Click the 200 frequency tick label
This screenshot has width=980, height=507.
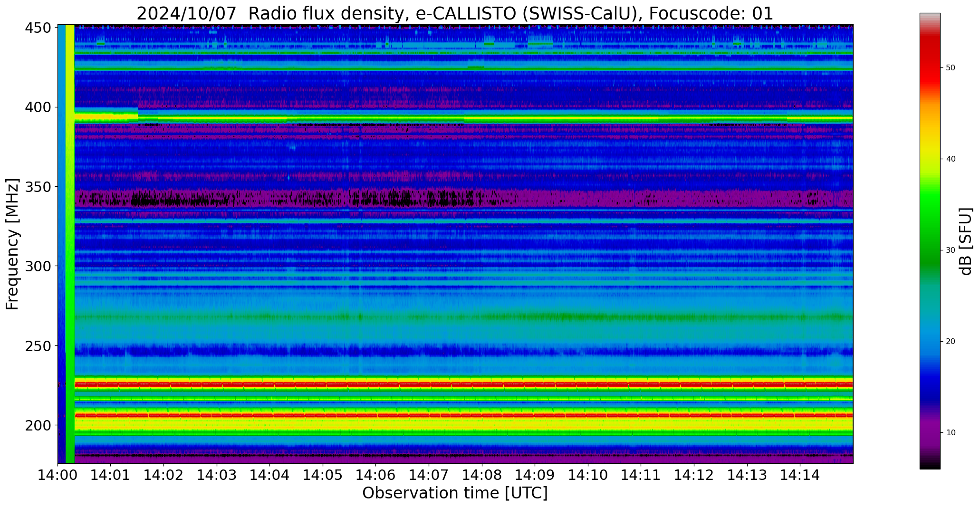(x=38, y=425)
